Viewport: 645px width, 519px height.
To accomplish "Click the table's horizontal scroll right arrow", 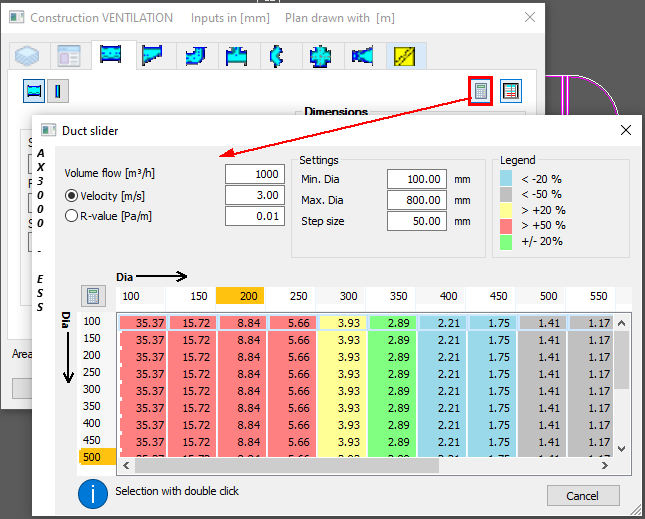I will 603,465.
